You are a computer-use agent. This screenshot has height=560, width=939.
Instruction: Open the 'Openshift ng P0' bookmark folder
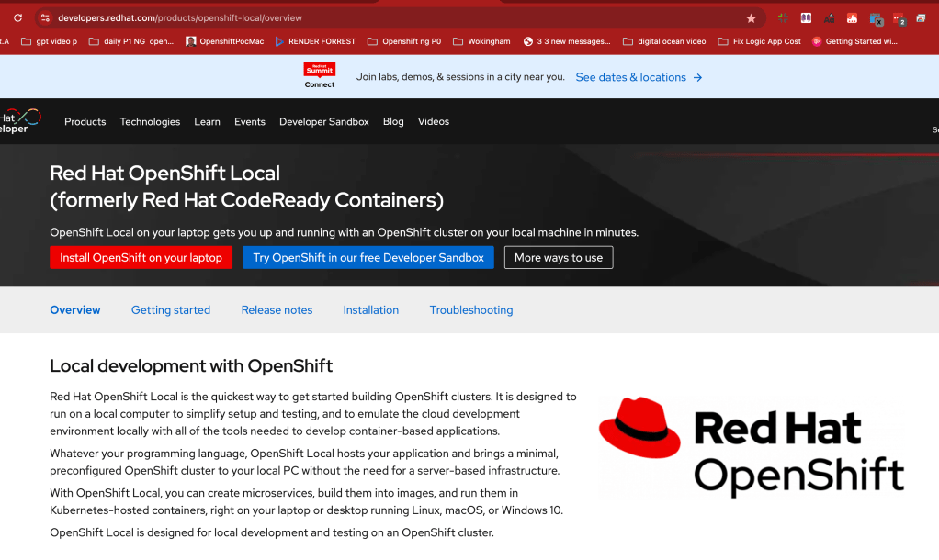(404, 41)
